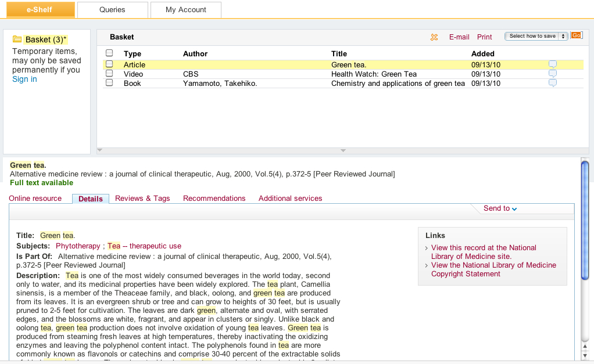Collapse the basket pane using center divider arrow
The width and height of the screenshot is (594, 364).
[343, 151]
